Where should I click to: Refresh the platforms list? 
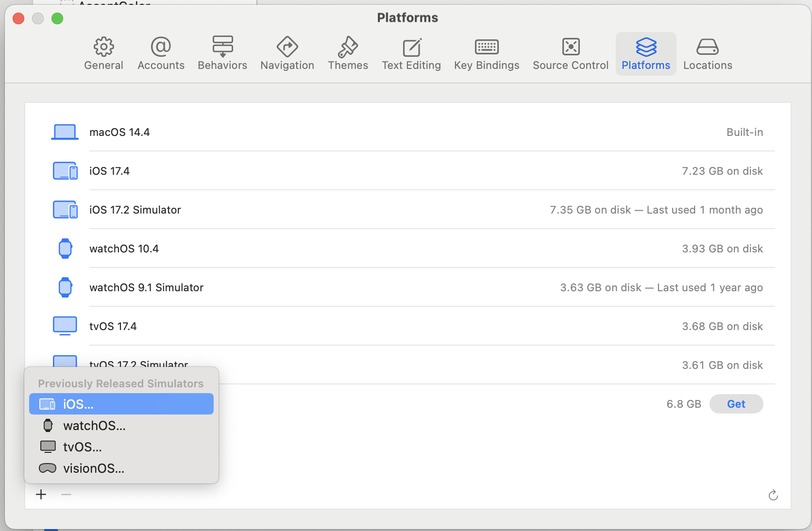coord(773,495)
